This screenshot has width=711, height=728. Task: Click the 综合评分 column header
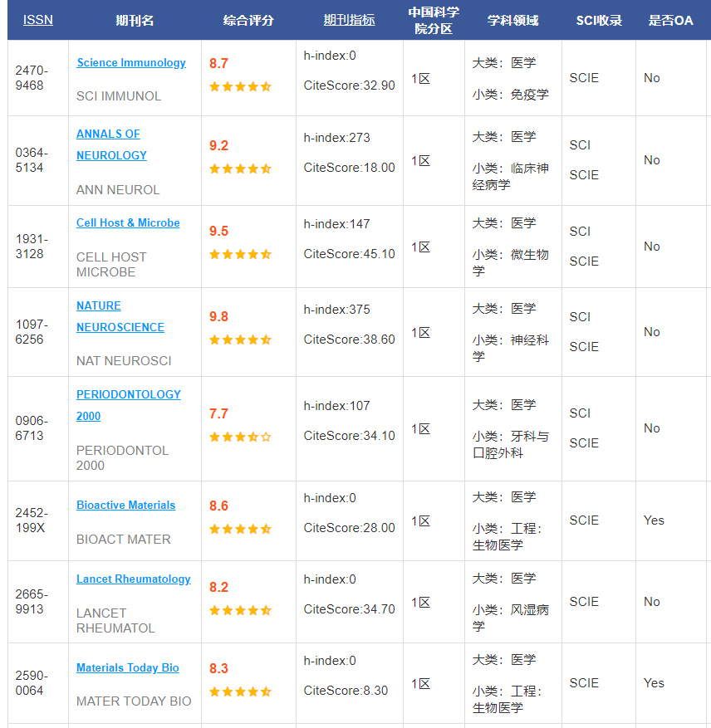(x=248, y=20)
